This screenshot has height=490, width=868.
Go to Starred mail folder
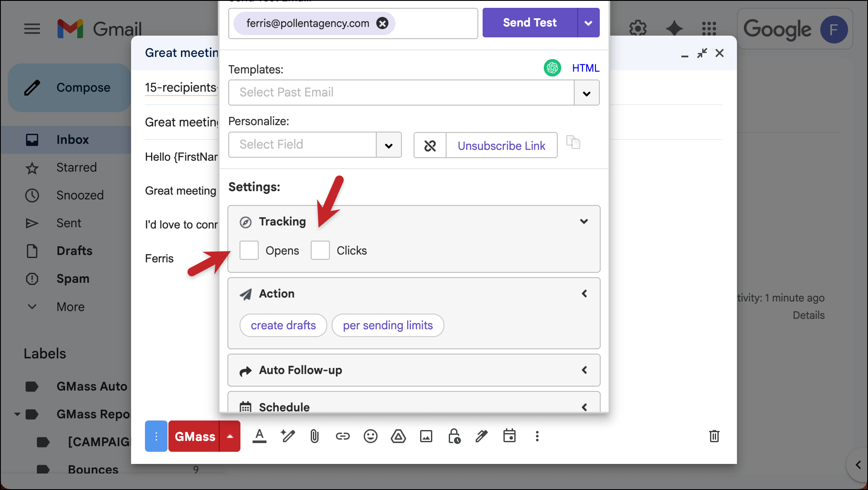76,167
